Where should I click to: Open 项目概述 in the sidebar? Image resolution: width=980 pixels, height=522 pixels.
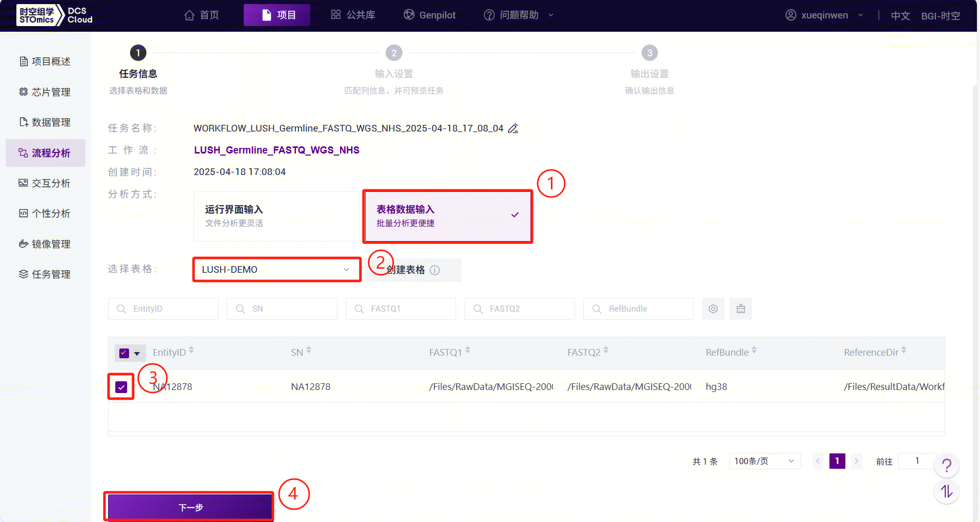click(x=45, y=61)
